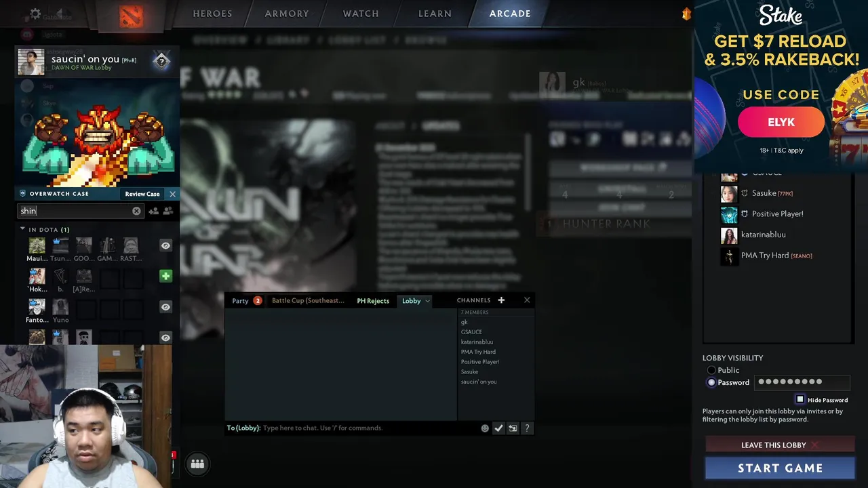Screen dimensions: 868x488
Task: Open the saucin' on you profile picture
Action: (x=31, y=62)
